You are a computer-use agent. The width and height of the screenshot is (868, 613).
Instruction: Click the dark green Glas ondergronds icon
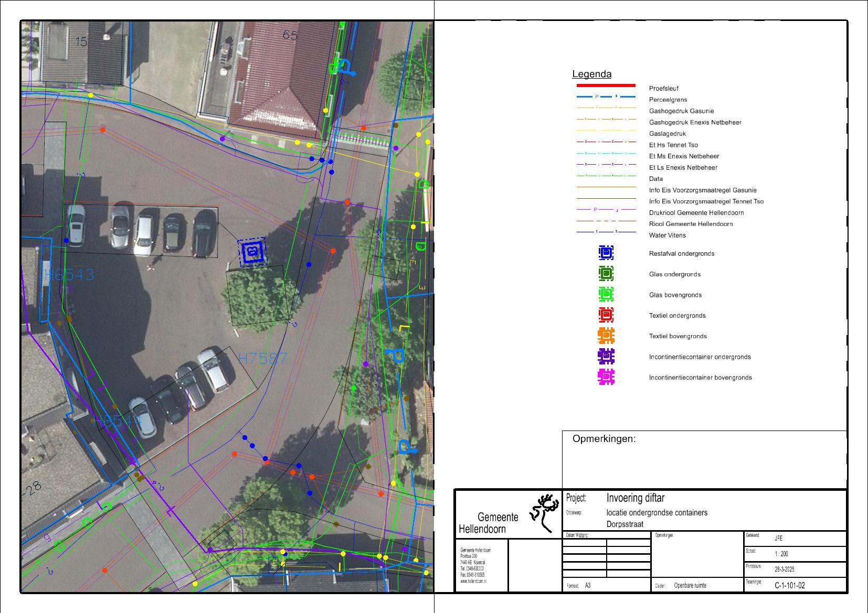pos(606,274)
